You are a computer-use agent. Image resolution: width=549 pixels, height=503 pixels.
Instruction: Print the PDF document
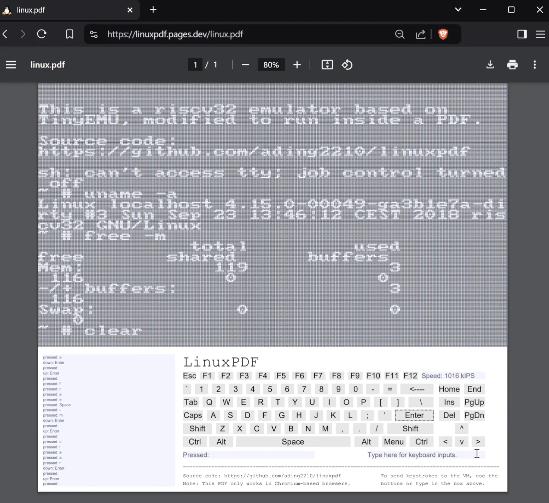point(512,64)
